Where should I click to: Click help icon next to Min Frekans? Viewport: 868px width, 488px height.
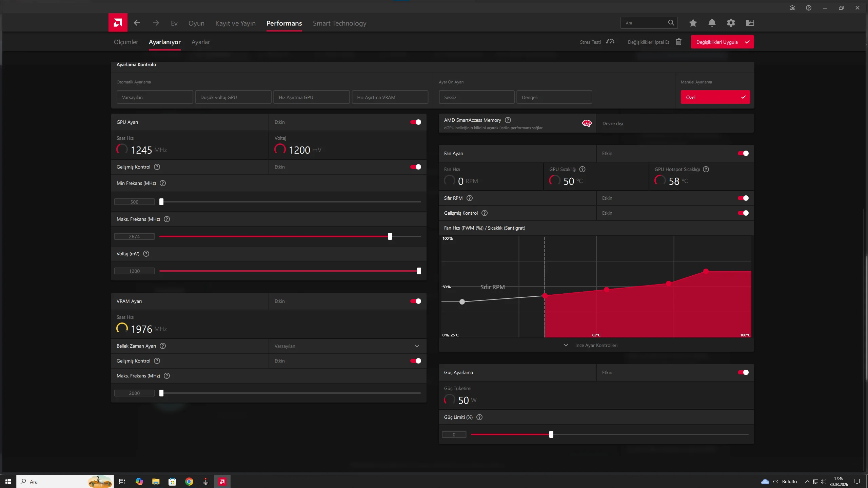click(x=163, y=183)
